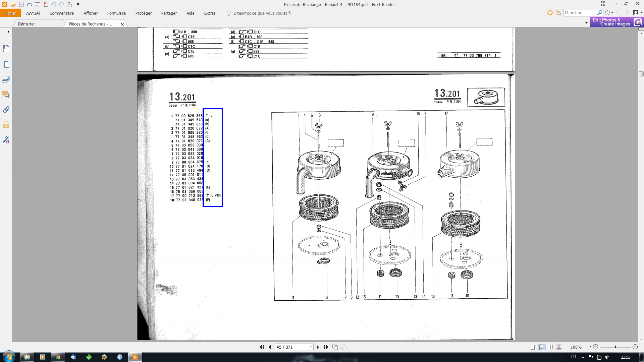The height and width of the screenshot is (362, 644).
Task: Click the Open folder icon
Action: point(13,4)
